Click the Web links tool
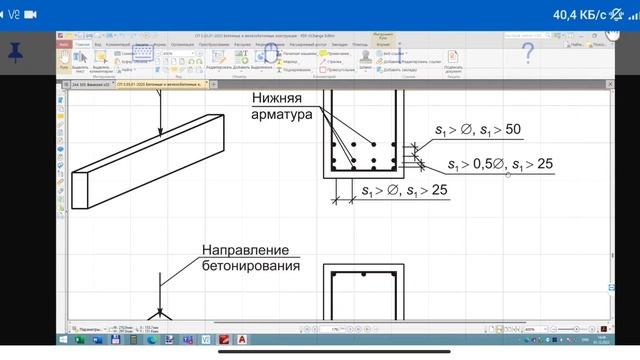The image size is (640, 360). pyautogui.click(x=391, y=53)
